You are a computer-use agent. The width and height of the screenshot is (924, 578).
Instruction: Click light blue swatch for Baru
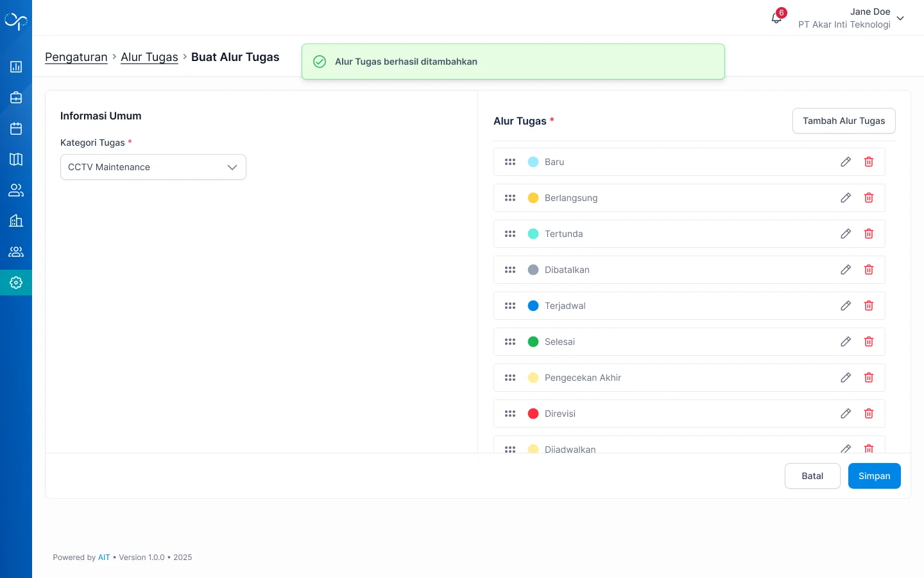(x=533, y=162)
